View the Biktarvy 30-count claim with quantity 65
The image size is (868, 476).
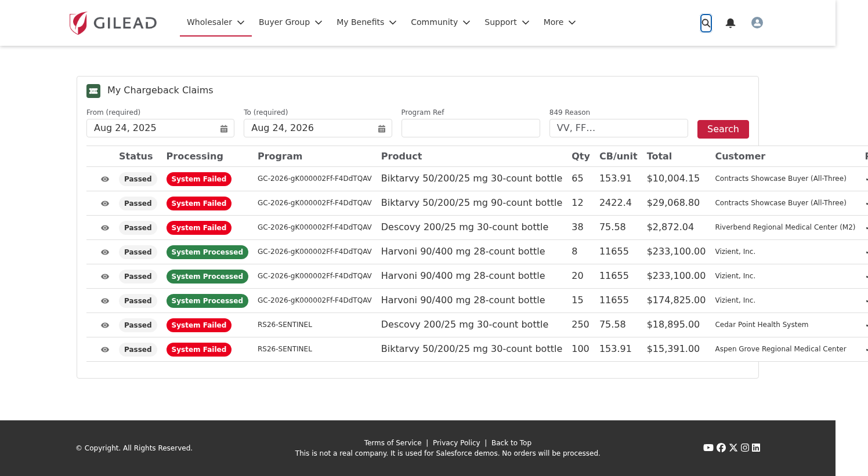pos(105,179)
